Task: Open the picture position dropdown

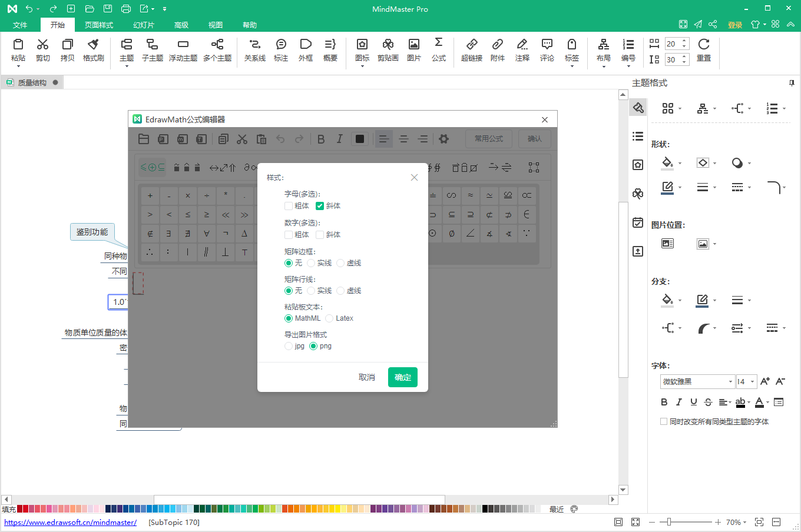Action: point(715,244)
